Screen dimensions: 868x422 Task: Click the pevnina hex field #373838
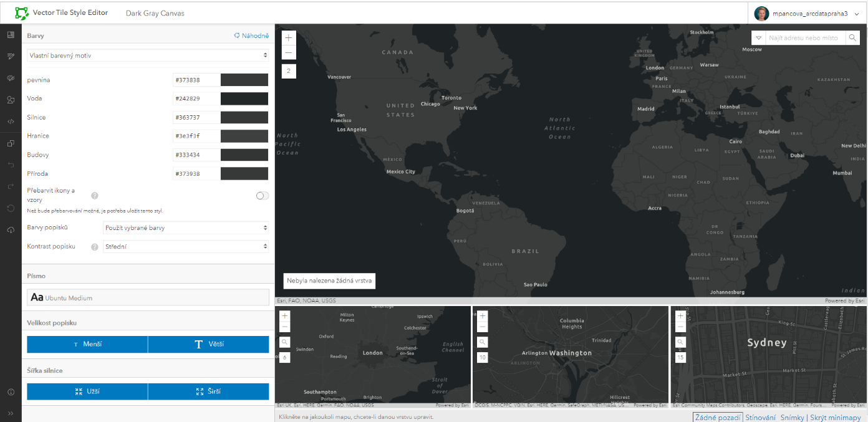(x=196, y=80)
